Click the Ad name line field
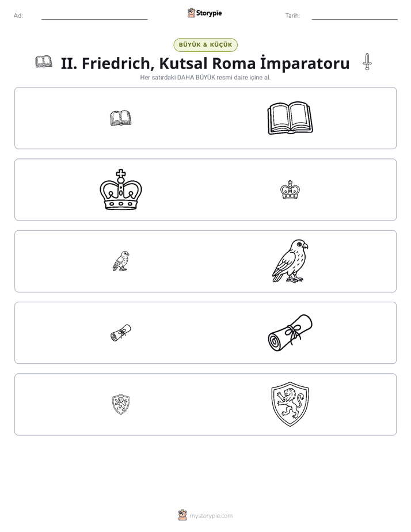 click(94, 16)
